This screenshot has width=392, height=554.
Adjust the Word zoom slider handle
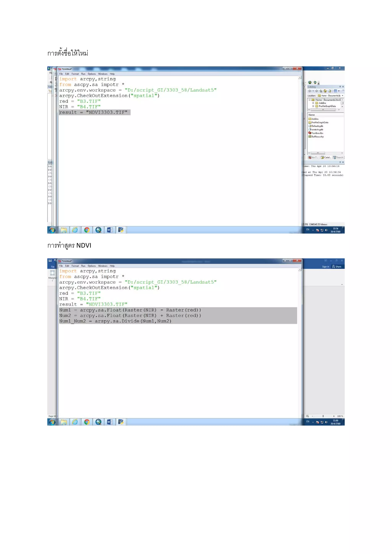click(x=323, y=416)
